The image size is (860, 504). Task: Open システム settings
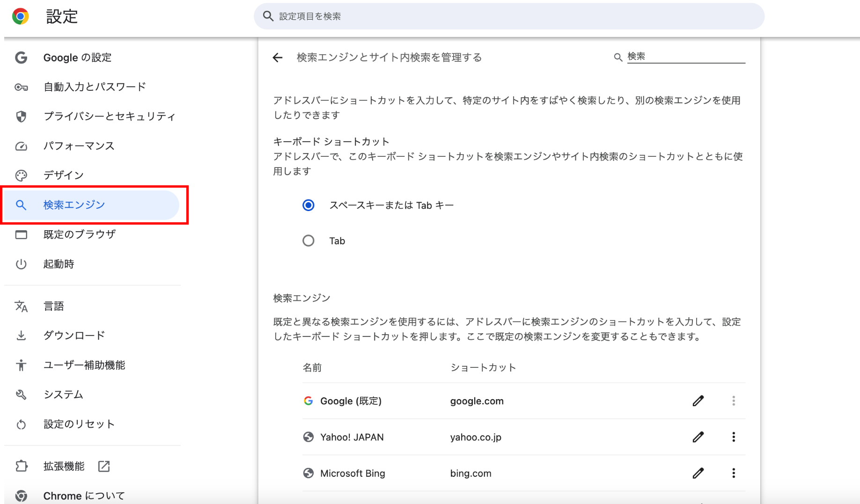click(x=63, y=394)
